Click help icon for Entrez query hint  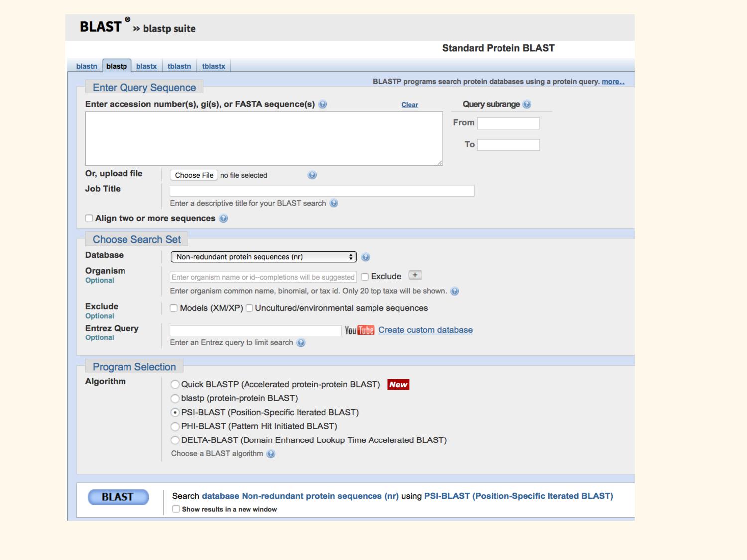point(301,343)
